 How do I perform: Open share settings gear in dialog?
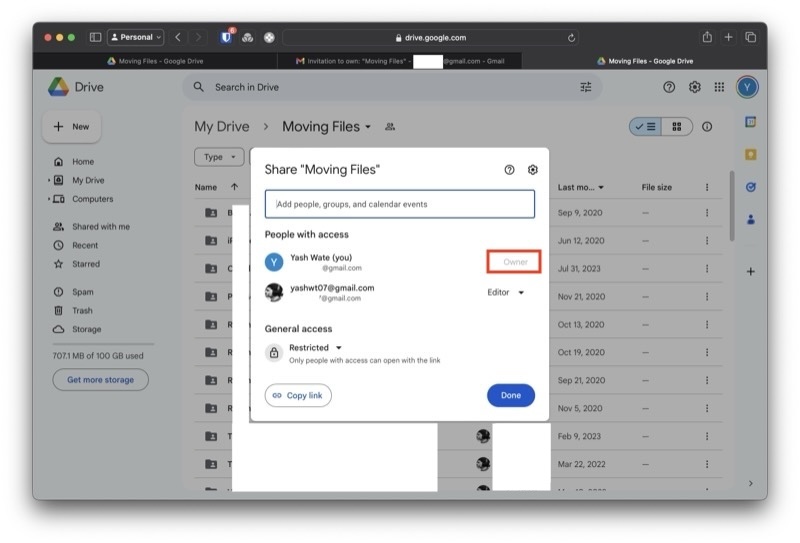pos(533,170)
